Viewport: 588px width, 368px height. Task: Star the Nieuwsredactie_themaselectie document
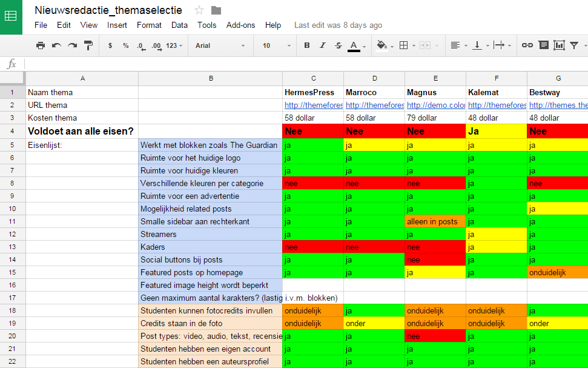coord(199,10)
